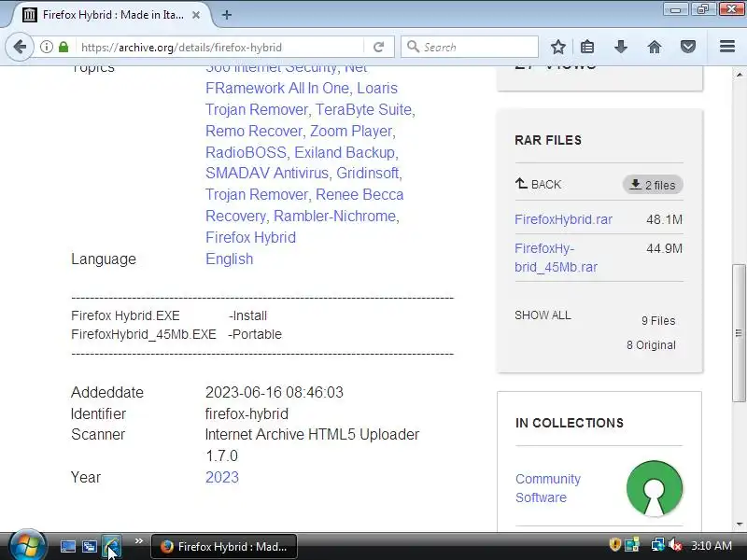
Task: Click the muted volume tray icon
Action: 675,544
